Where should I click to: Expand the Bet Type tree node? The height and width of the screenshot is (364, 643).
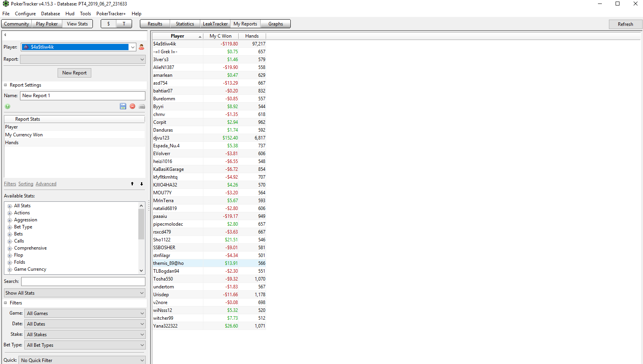[10, 227]
